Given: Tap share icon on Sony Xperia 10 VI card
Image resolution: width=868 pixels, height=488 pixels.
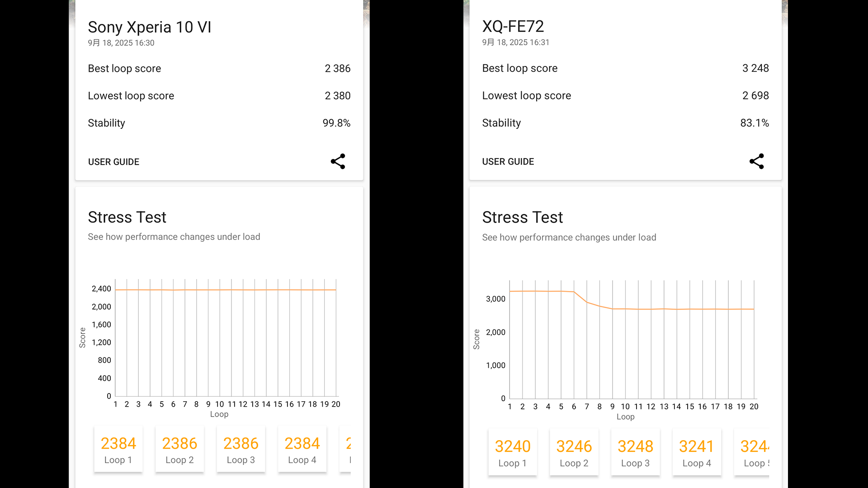Looking at the screenshot, I should click(338, 161).
